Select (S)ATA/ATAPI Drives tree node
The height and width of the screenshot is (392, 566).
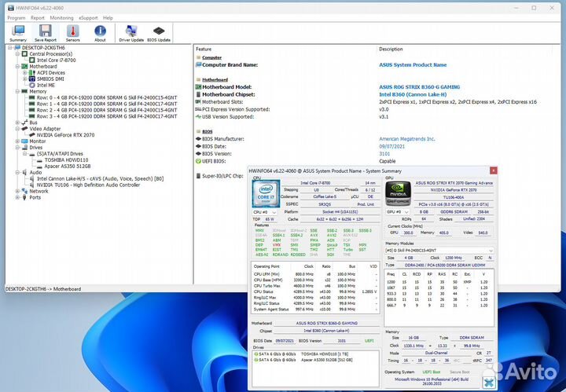pos(60,154)
